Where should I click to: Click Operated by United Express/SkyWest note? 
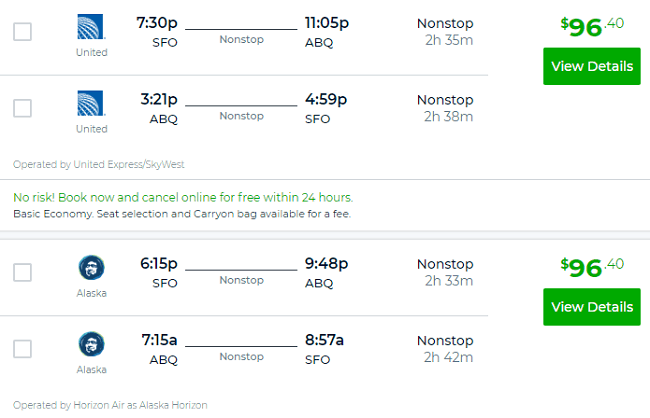coord(99,165)
